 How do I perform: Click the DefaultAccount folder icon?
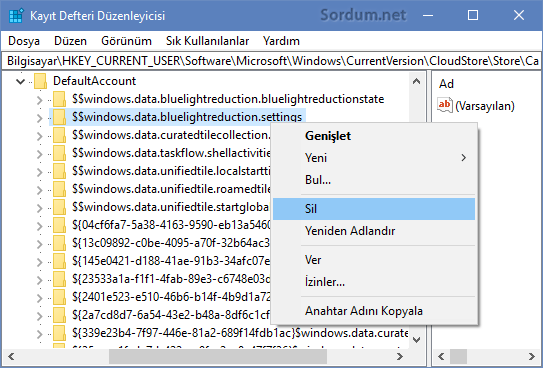coord(41,81)
